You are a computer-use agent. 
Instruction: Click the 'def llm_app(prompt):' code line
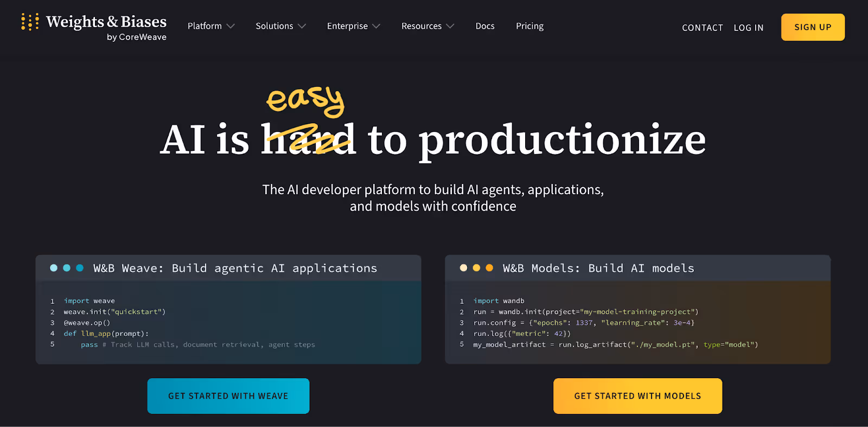pos(106,333)
